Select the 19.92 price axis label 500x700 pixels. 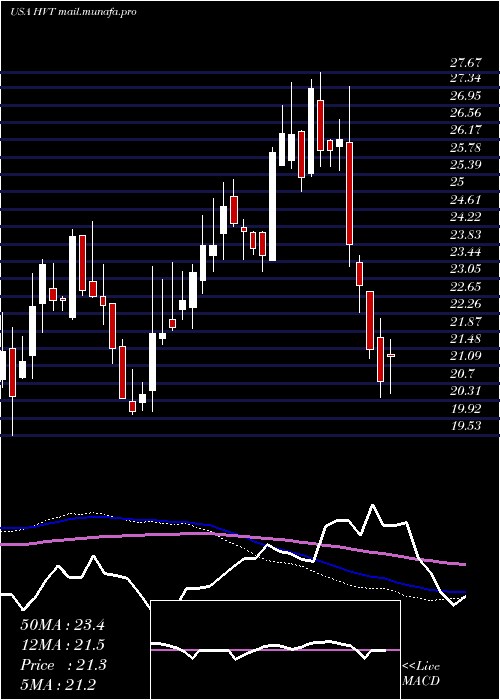coord(465,408)
